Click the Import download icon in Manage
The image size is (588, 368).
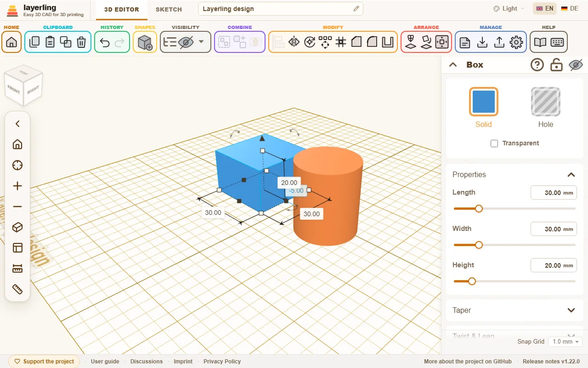pos(482,42)
